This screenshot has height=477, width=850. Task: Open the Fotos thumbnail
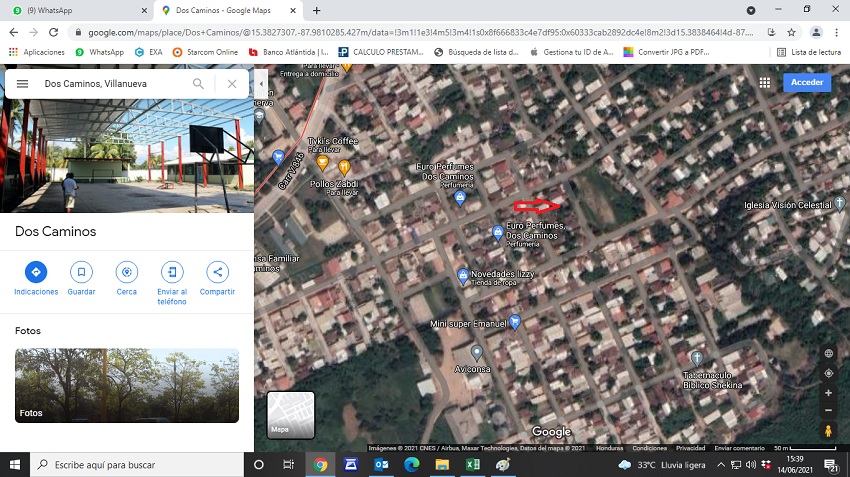(x=127, y=385)
